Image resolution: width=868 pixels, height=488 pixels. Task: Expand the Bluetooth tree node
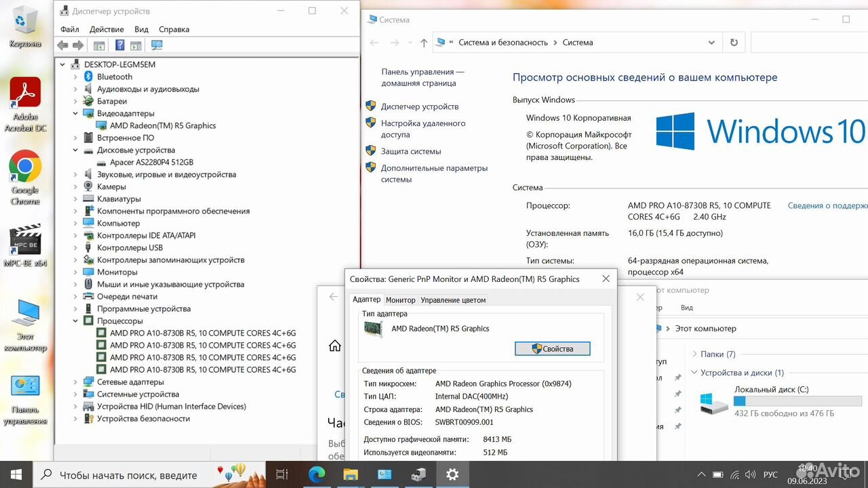pyautogui.click(x=75, y=77)
